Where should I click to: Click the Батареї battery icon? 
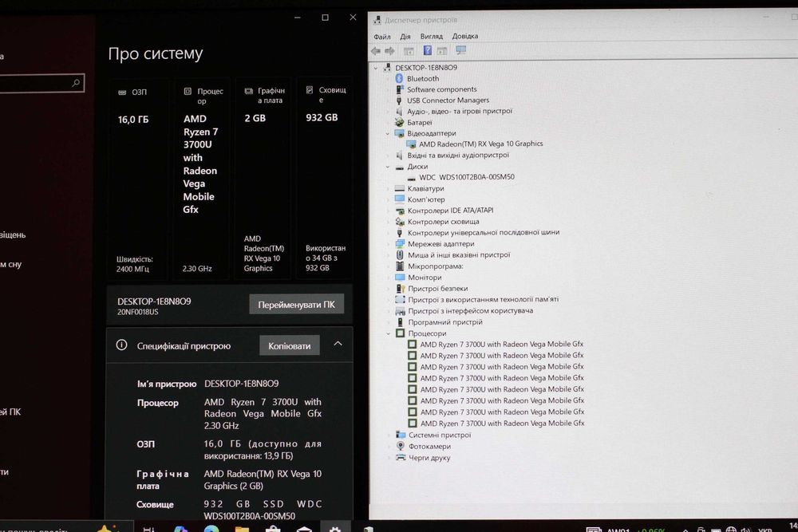400,123
